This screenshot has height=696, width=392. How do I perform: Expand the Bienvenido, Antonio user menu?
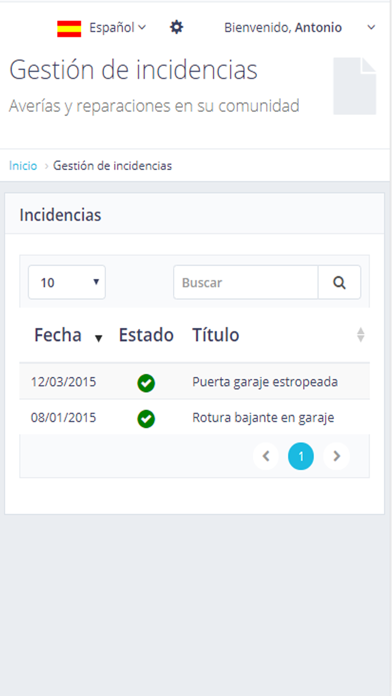[x=300, y=28]
